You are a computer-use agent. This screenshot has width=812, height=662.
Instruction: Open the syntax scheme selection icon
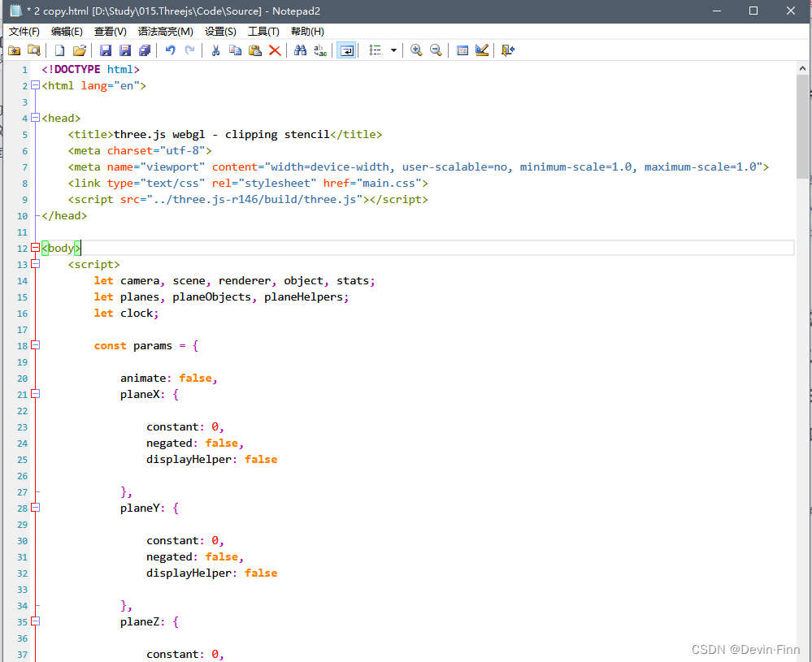[462, 50]
